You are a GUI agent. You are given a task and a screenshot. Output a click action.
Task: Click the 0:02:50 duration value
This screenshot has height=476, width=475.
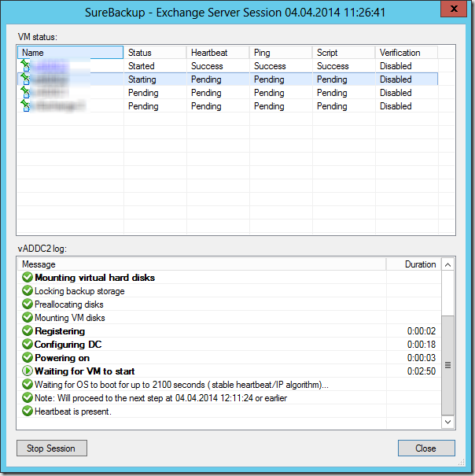[422, 371]
